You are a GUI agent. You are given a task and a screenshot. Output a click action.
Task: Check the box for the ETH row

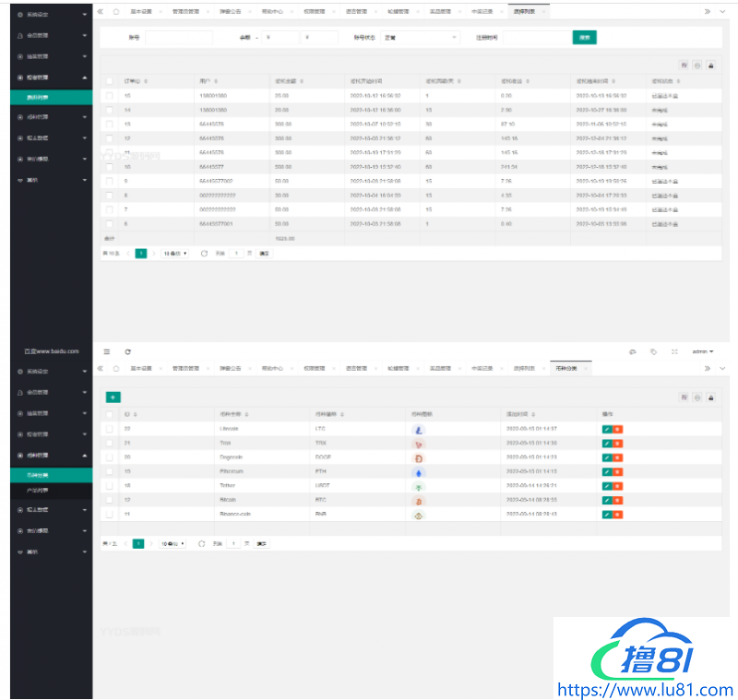(110, 471)
